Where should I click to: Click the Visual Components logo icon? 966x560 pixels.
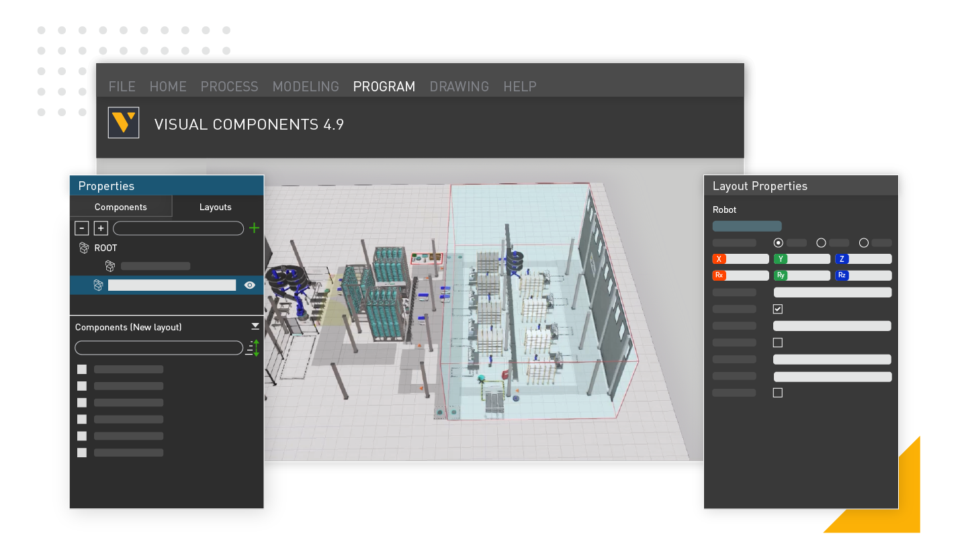(x=124, y=123)
